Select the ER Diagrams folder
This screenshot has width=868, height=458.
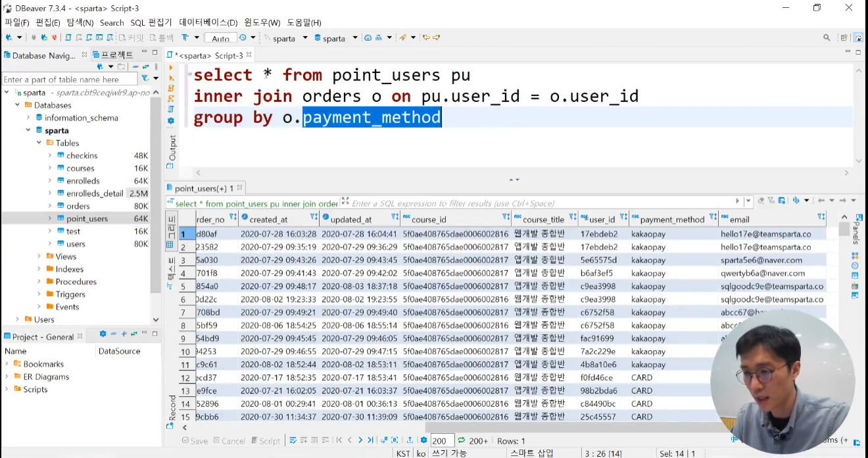coord(46,377)
